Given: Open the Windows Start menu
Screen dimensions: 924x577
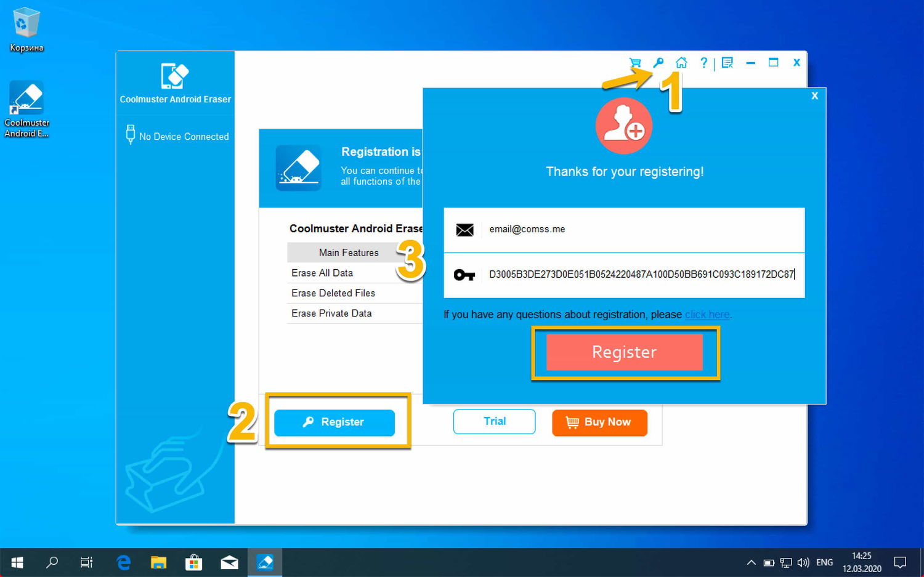Looking at the screenshot, I should tap(17, 562).
